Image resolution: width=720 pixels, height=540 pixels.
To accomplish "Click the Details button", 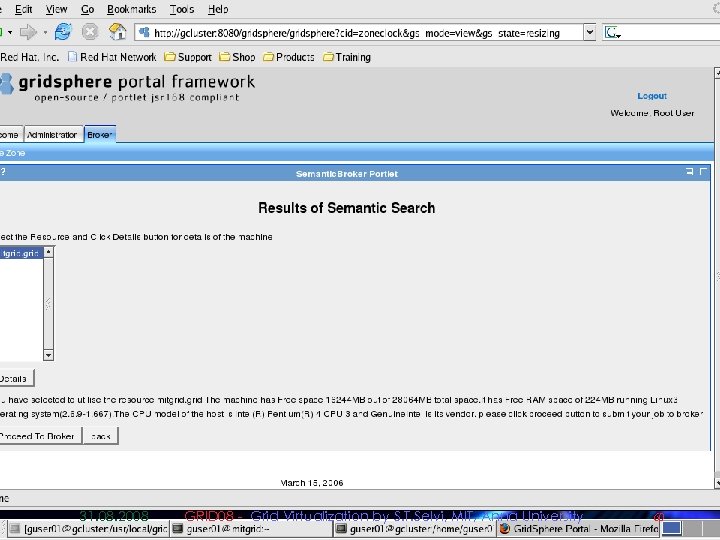I will [16, 378].
